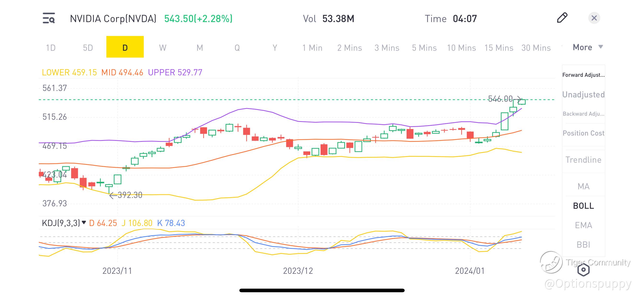Tap the Tiger Community logo watermark
This screenshot has height=298, width=644.
pos(551,262)
